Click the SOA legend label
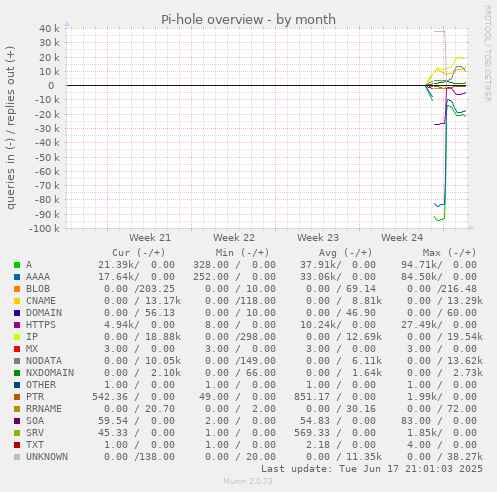Image resolution: width=497 pixels, height=492 pixels. [x=35, y=421]
